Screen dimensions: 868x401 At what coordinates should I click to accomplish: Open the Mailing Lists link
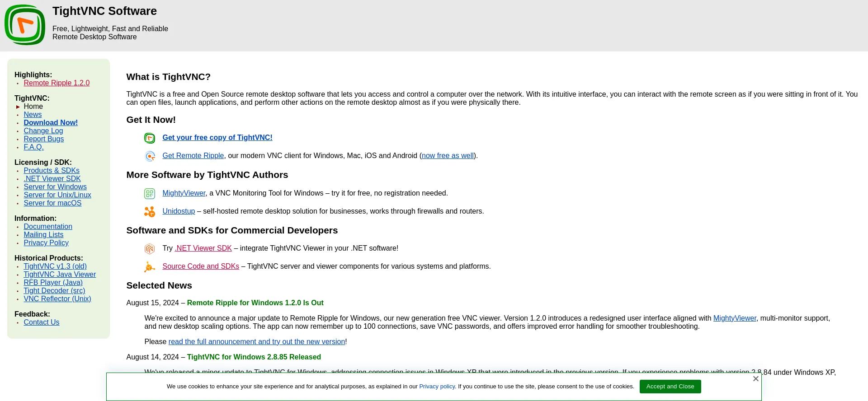(44, 235)
